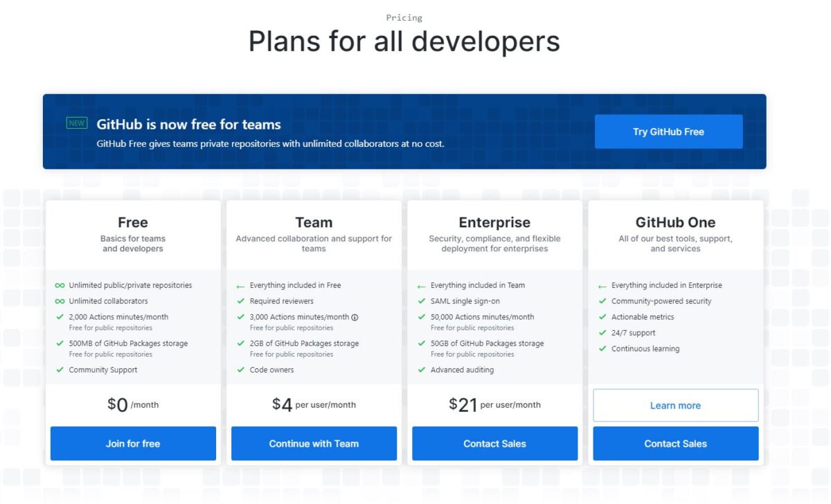Click Join for free on the Free plan
831x504 pixels.
(132, 443)
